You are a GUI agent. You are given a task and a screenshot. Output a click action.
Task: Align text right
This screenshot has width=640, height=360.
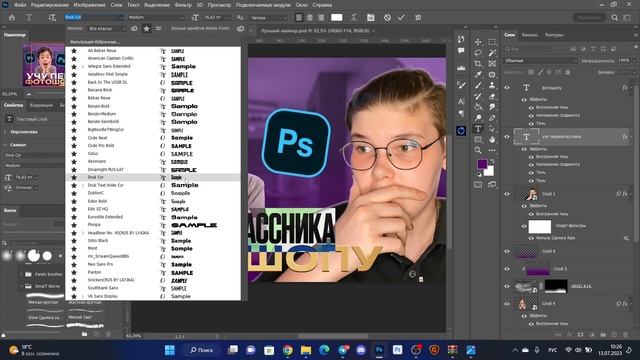pyautogui.click(x=321, y=18)
